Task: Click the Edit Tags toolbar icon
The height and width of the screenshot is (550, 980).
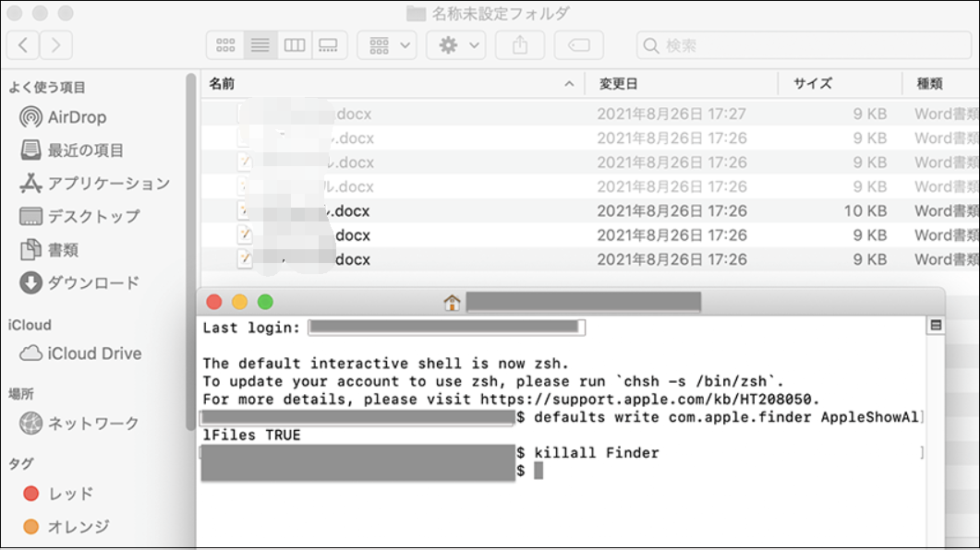Action: tap(579, 45)
